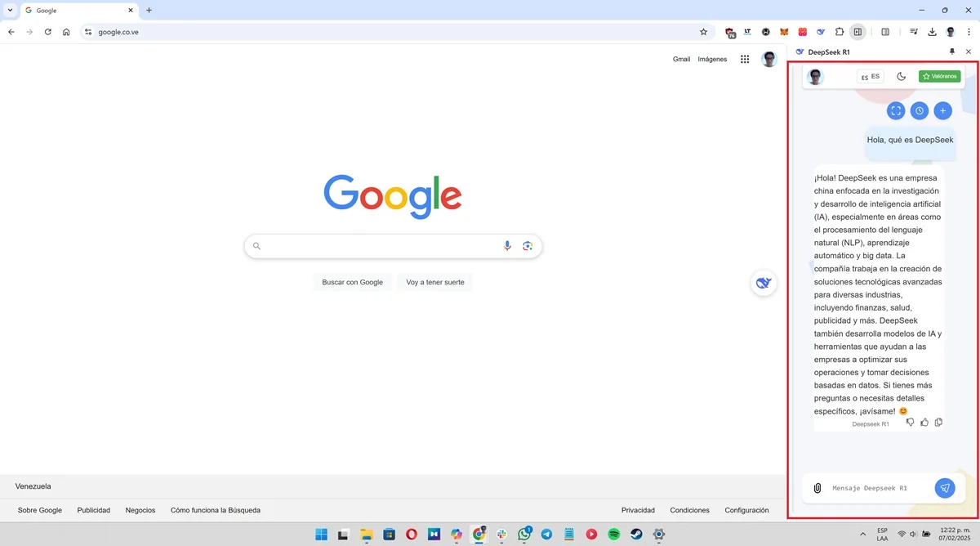
Task: Open the Privacidad footer link
Action: (x=638, y=510)
